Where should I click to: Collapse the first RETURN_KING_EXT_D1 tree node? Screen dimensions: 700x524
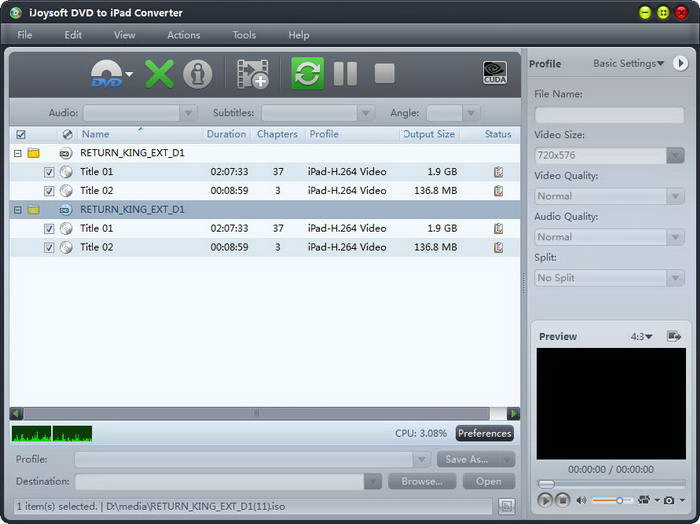[17, 154]
